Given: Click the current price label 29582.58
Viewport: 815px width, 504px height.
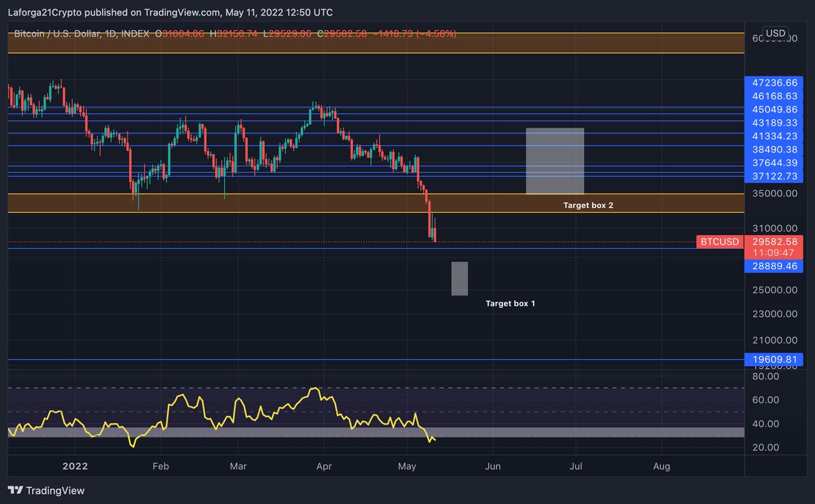Looking at the screenshot, I should pos(775,241).
